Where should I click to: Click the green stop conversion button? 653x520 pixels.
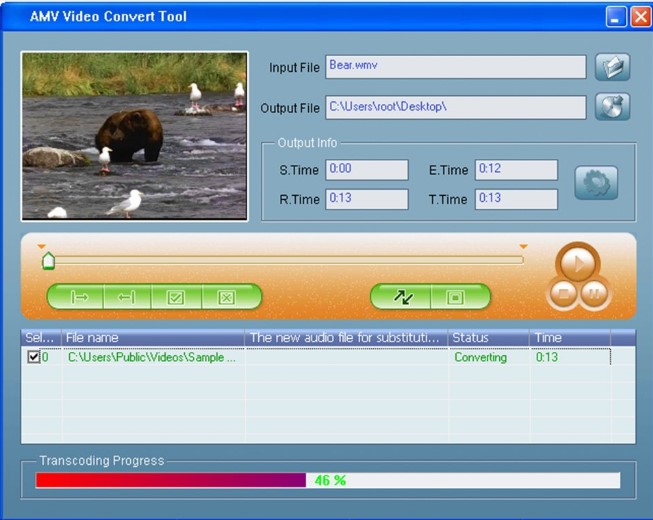455,297
